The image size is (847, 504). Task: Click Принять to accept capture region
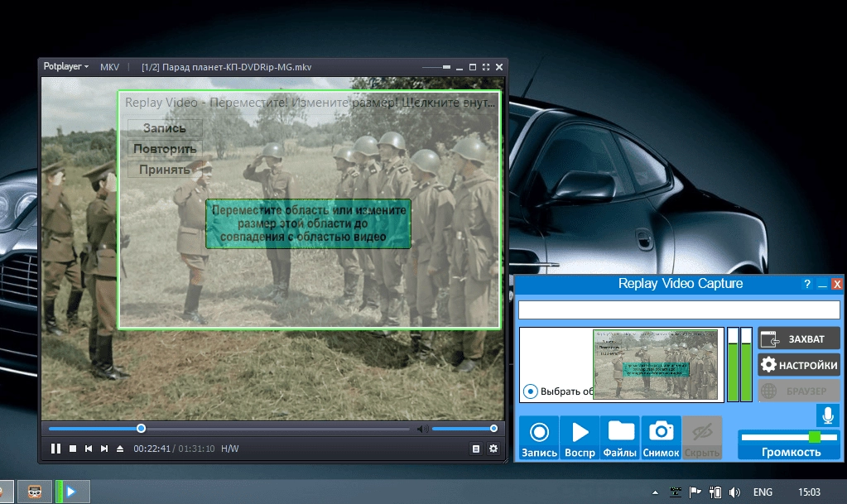pyautogui.click(x=165, y=169)
